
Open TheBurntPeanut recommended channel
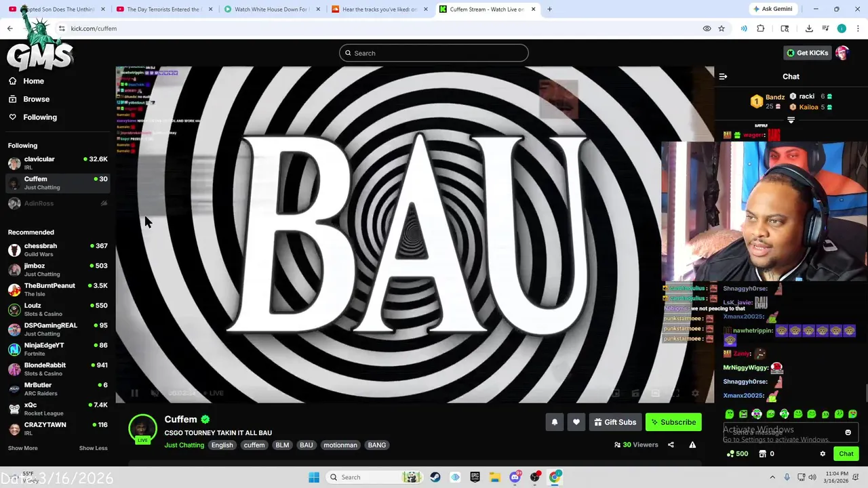tap(58, 289)
